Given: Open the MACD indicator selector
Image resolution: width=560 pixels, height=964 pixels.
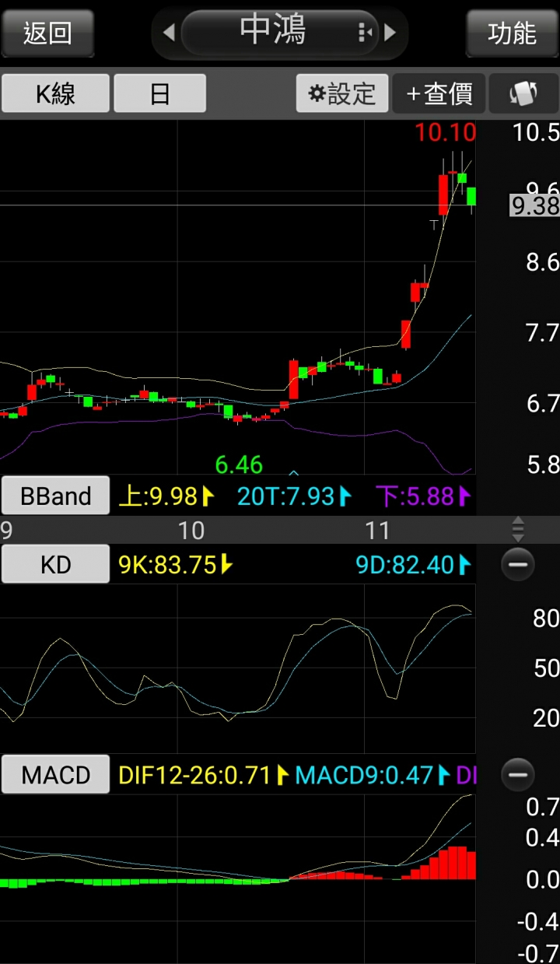Looking at the screenshot, I should pos(55,775).
